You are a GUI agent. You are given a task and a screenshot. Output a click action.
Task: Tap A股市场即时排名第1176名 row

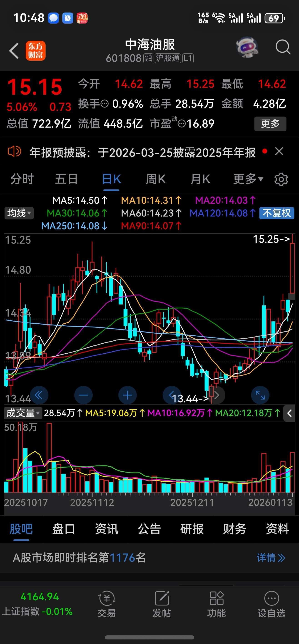[149, 558]
